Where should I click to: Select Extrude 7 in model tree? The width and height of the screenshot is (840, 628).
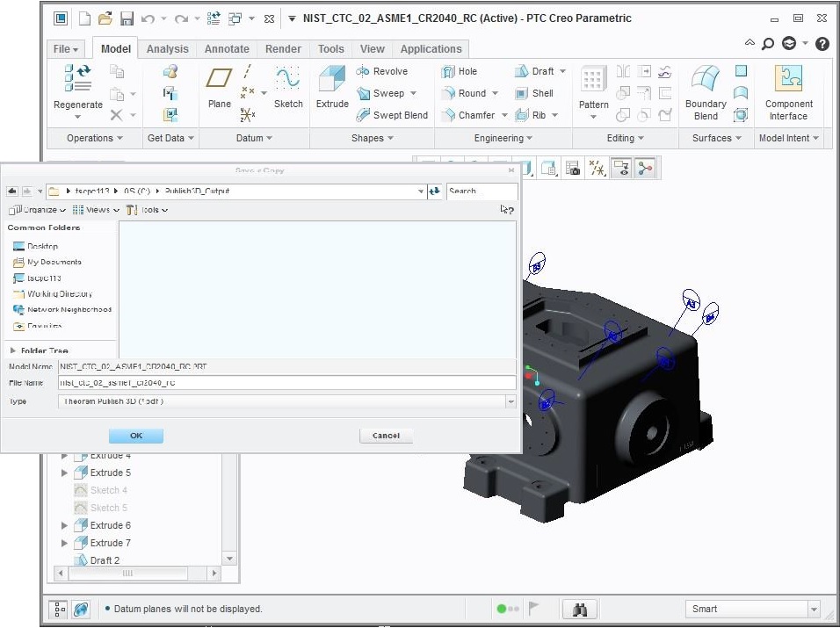[x=102, y=543]
